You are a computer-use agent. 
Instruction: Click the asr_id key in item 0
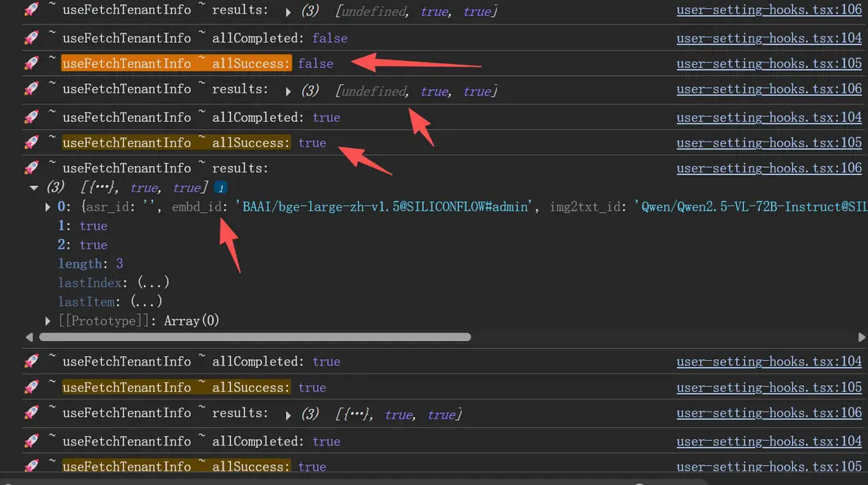pyautogui.click(x=108, y=207)
